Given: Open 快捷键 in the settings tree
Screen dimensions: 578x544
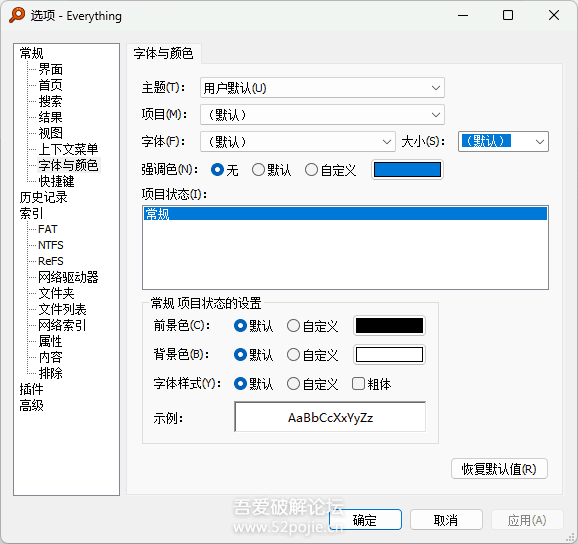Looking at the screenshot, I should pyautogui.click(x=56, y=181).
